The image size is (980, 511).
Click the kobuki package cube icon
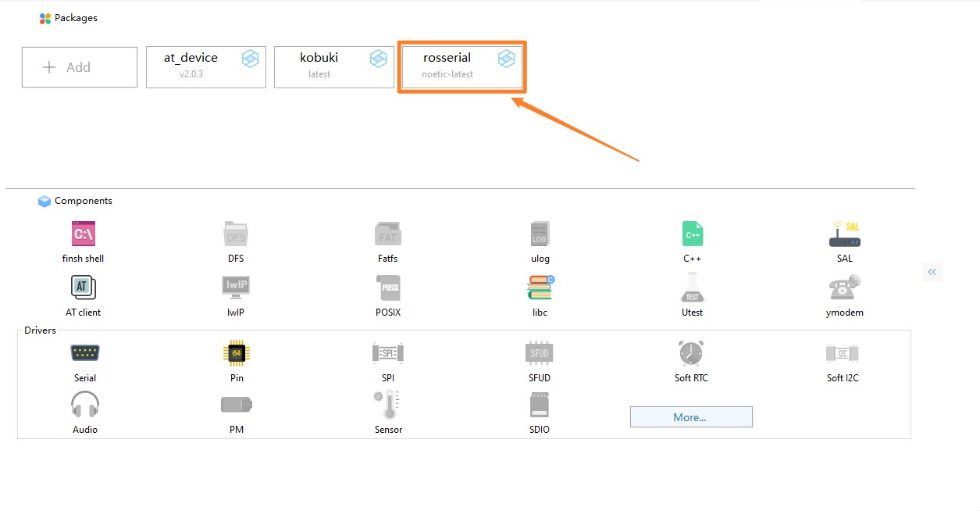tap(378, 59)
